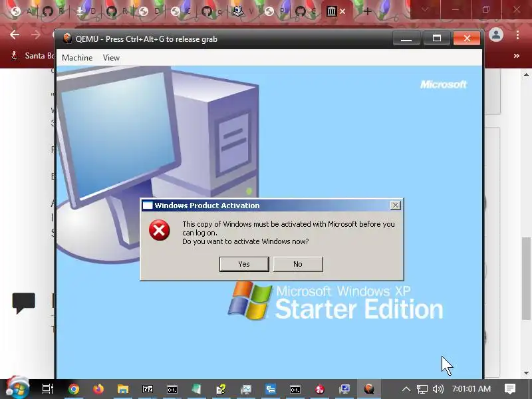
Task: Select the QEMU icon in the taskbar
Action: click(369, 389)
